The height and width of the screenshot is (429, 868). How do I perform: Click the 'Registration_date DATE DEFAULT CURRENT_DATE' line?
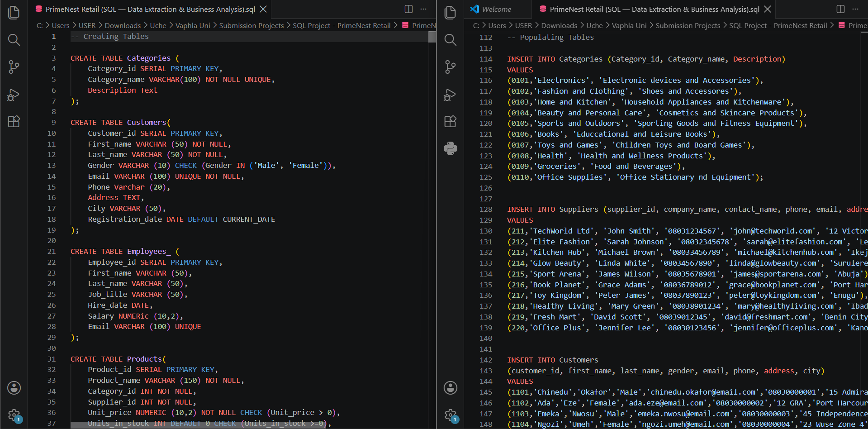click(x=181, y=219)
